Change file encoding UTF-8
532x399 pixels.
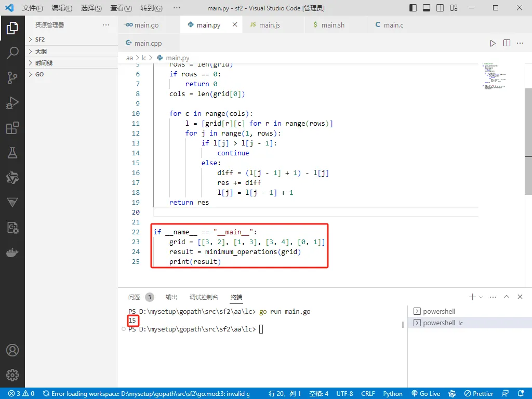(x=344, y=394)
